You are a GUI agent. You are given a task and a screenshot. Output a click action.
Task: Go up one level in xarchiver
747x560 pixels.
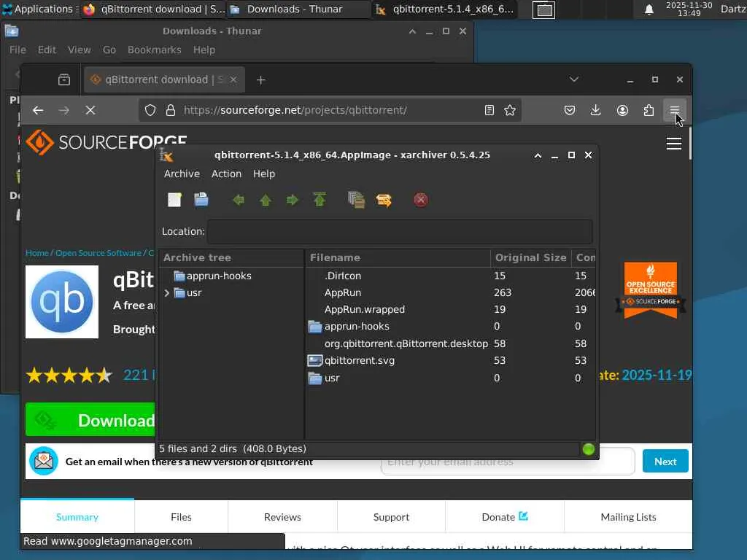pos(266,200)
